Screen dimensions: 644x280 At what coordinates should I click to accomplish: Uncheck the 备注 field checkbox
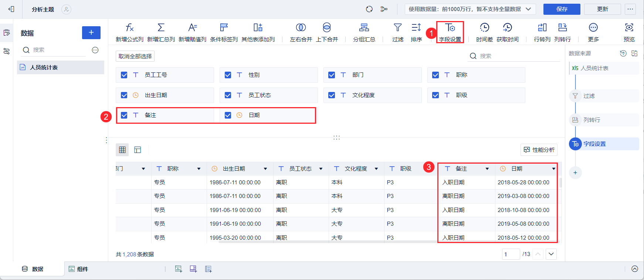124,115
